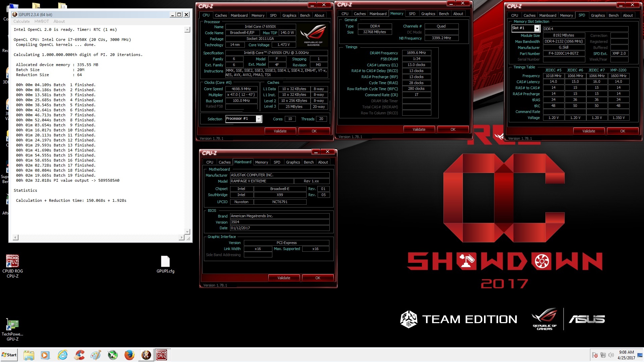Open SPD tab in the CPU-Z Memory window

(412, 14)
